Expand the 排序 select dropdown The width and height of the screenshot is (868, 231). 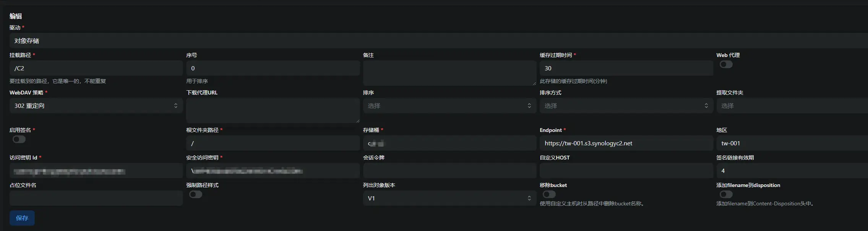pos(449,106)
